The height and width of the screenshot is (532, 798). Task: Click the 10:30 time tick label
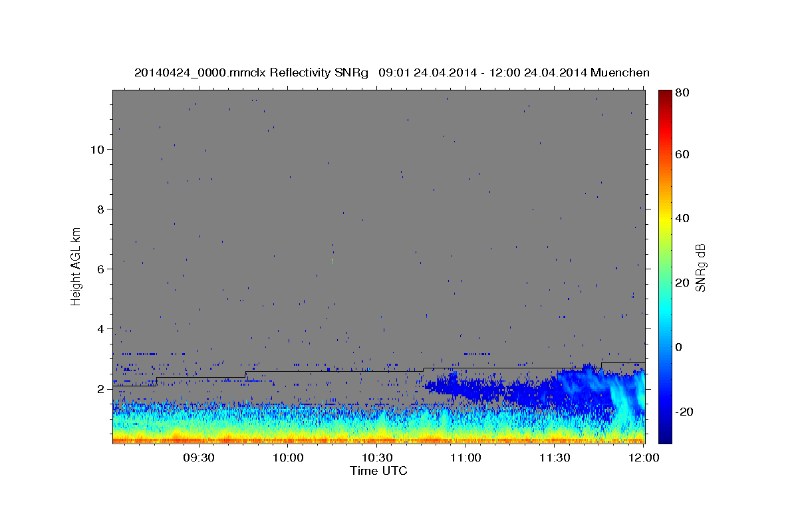[x=377, y=458]
